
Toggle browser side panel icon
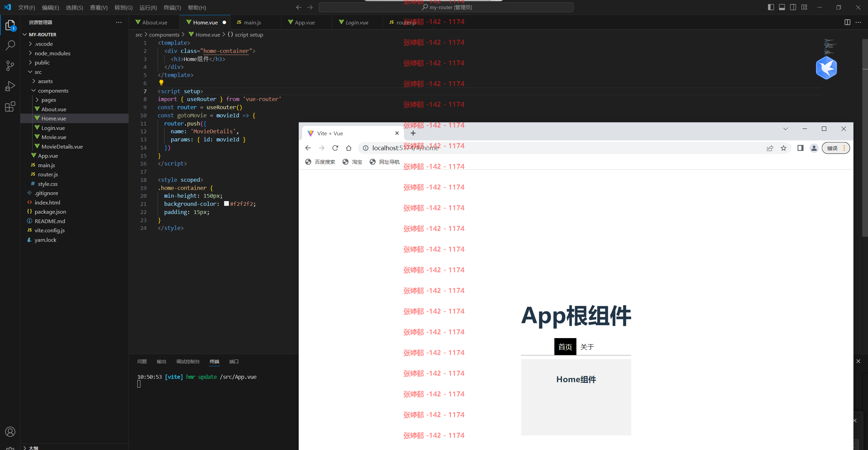pyautogui.click(x=800, y=148)
